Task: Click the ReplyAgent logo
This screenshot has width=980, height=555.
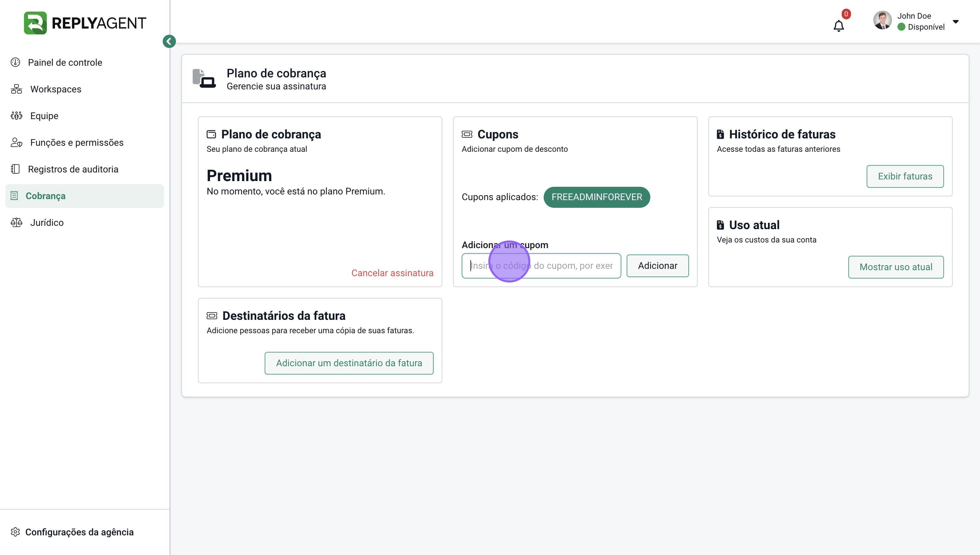Action: [x=85, y=23]
